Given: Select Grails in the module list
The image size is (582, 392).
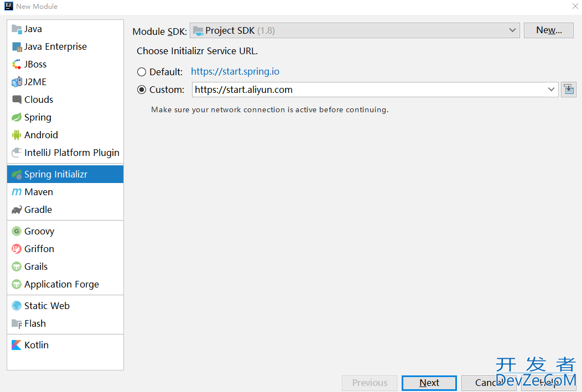Looking at the screenshot, I should click(x=65, y=266).
